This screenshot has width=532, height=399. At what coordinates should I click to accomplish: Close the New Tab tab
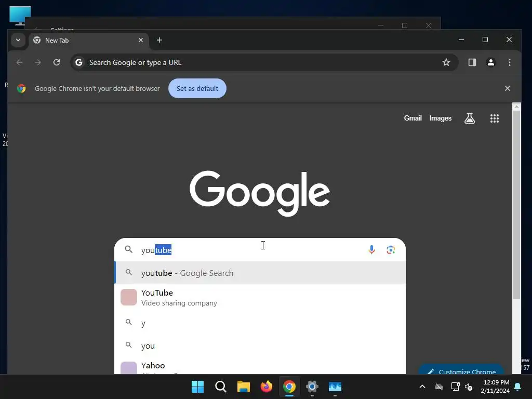click(x=141, y=40)
